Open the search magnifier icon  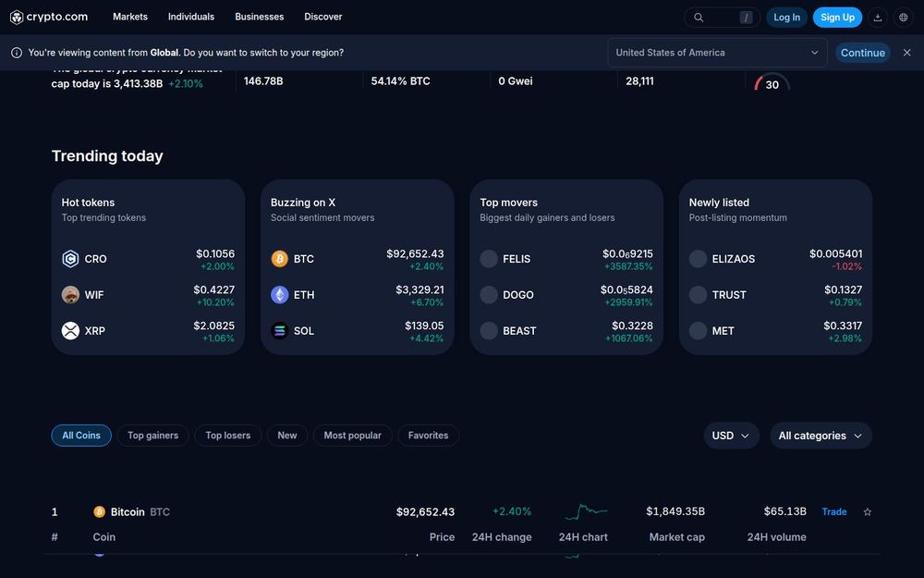(x=699, y=18)
